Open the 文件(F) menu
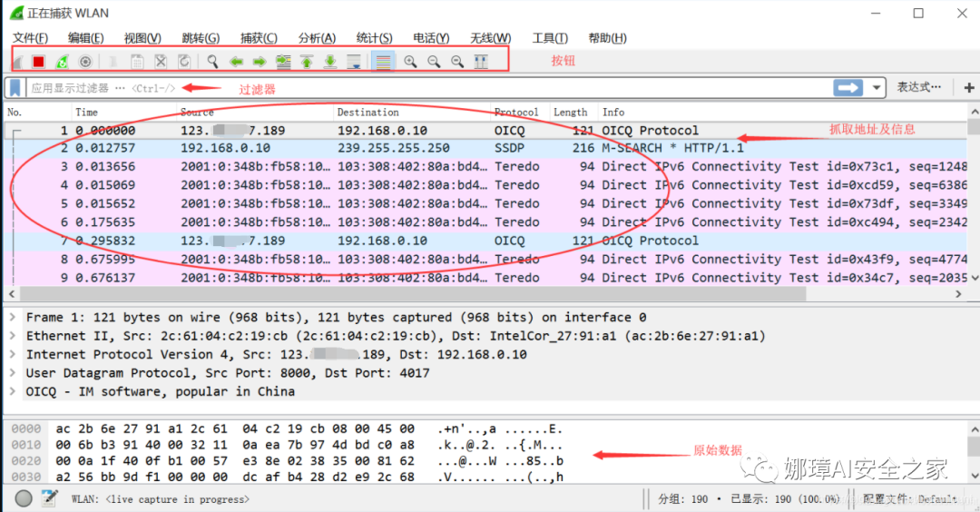Viewport: 980px width, 512px height. (x=30, y=38)
